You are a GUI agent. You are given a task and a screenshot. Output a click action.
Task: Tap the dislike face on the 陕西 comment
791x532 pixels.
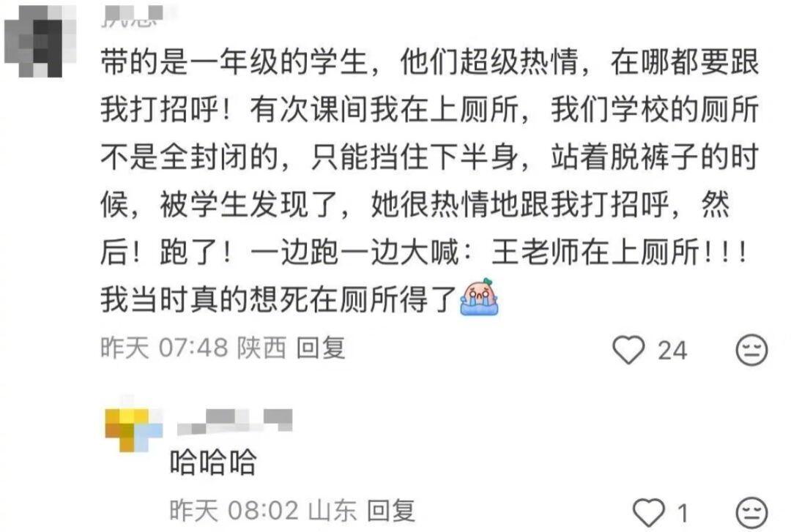pos(751,350)
